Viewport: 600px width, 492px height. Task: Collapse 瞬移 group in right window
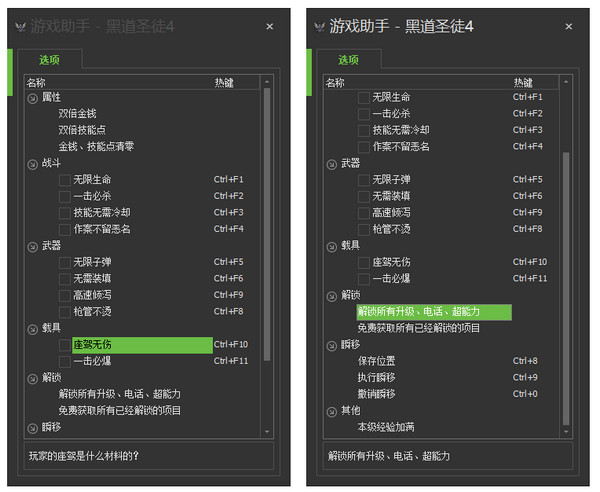point(332,346)
